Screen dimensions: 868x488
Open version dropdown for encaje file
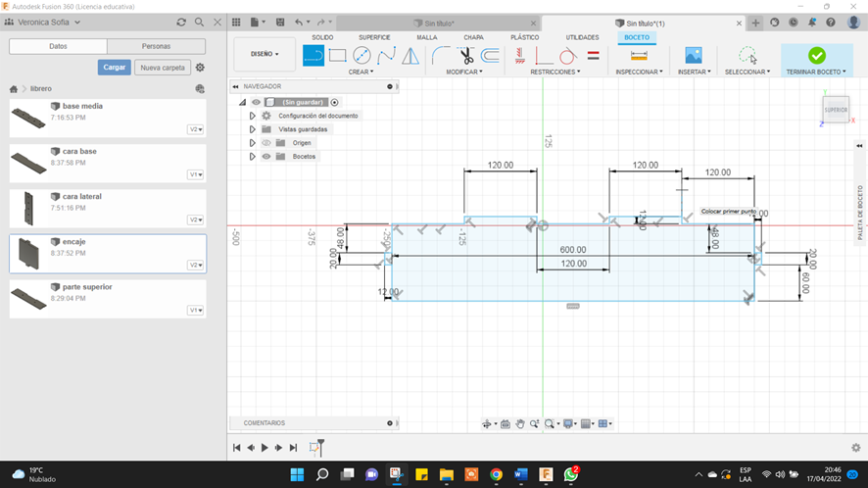(196, 265)
